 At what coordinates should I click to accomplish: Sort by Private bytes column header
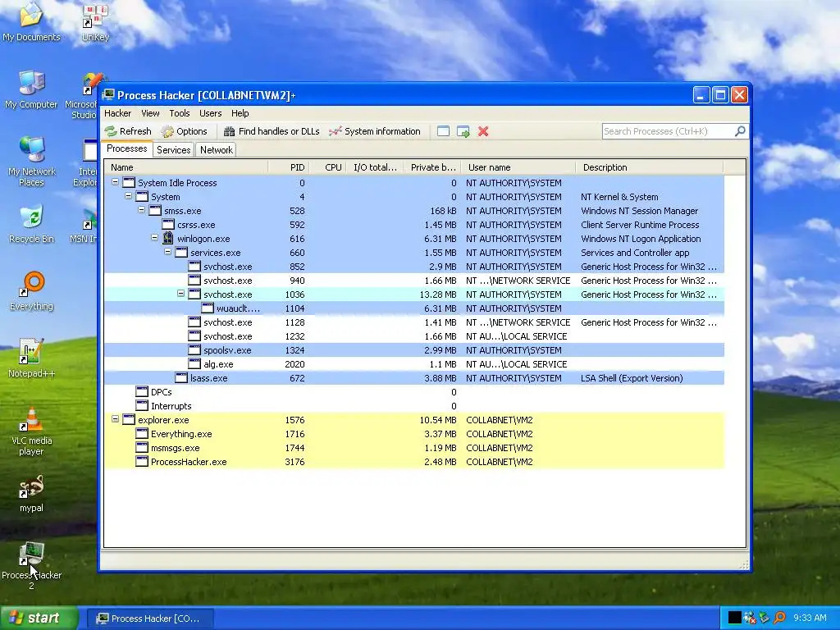point(433,167)
